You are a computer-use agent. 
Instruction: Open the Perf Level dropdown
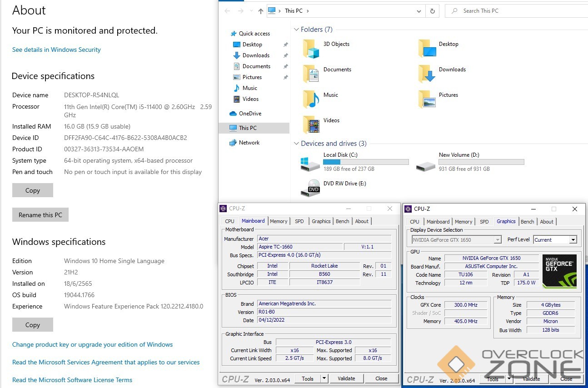(x=573, y=240)
